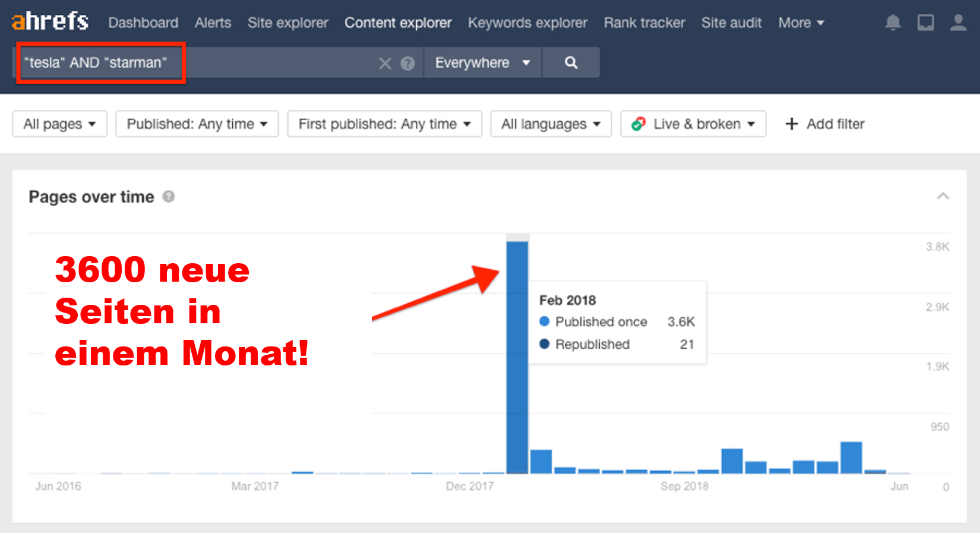Switch to Site explorer
980x533 pixels.
[288, 23]
